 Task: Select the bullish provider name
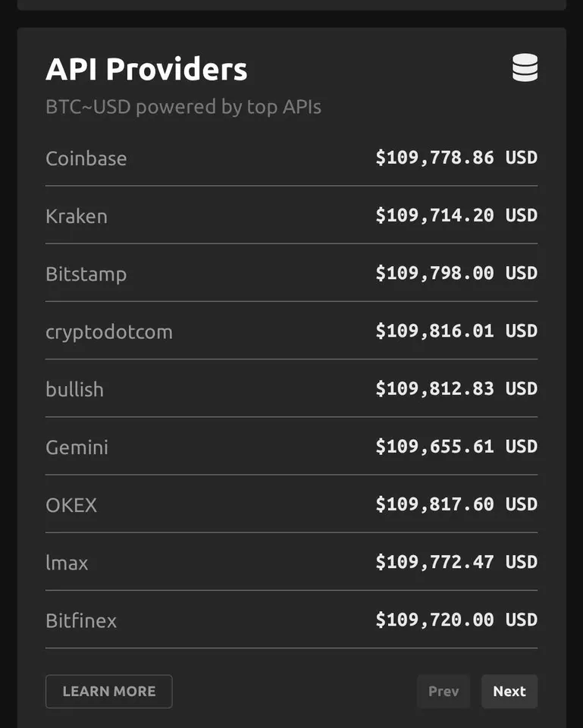(74, 390)
